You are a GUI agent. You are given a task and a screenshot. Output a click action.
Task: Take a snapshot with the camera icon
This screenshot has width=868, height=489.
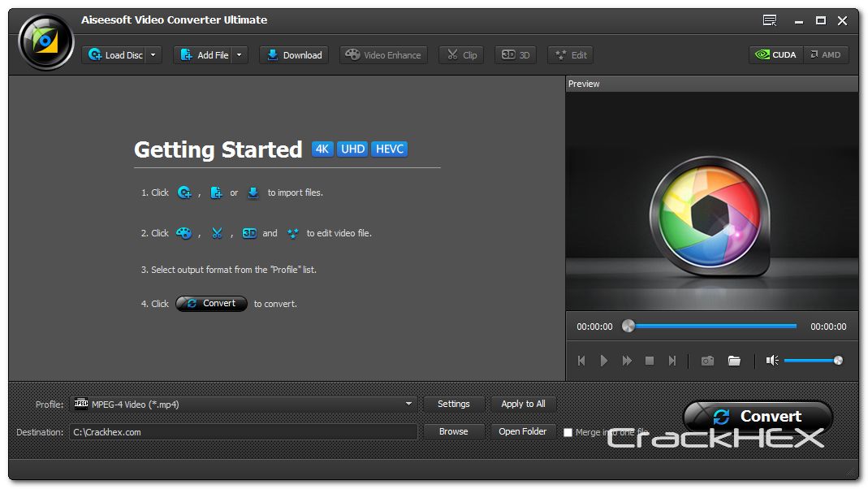[707, 361]
